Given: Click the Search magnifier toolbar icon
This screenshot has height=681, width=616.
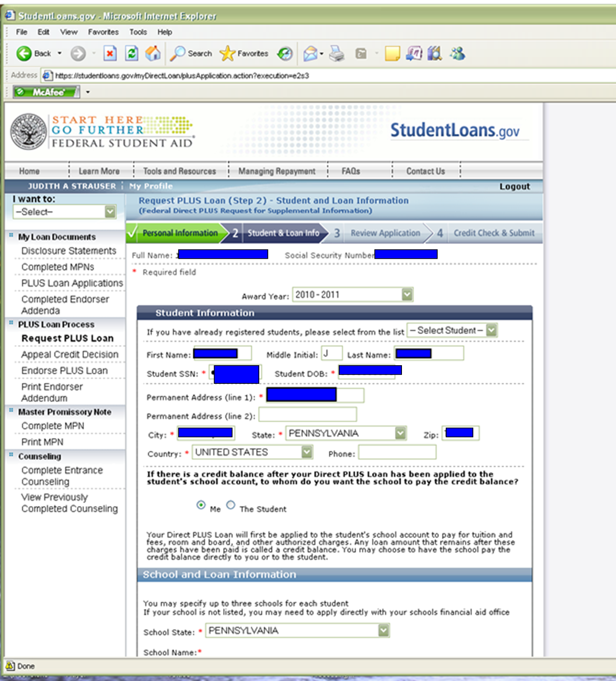Looking at the screenshot, I should [178, 53].
